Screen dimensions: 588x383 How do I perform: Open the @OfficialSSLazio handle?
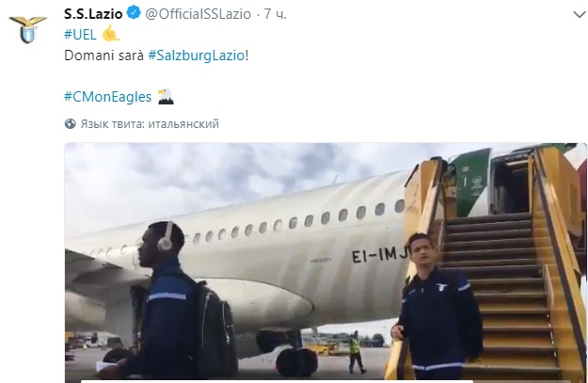pyautogui.click(x=198, y=14)
